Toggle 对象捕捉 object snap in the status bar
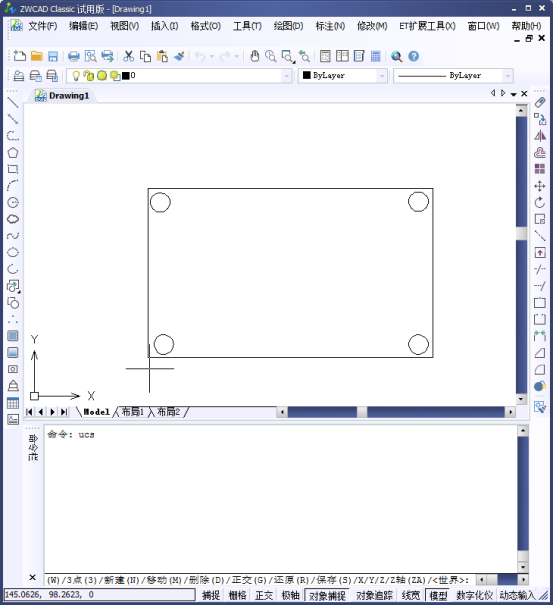This screenshot has width=554, height=605. click(x=327, y=595)
